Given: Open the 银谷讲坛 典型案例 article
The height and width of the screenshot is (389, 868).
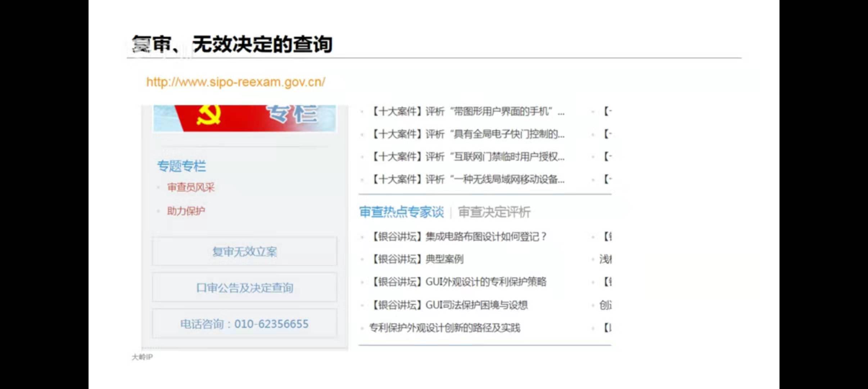Looking at the screenshot, I should [417, 259].
